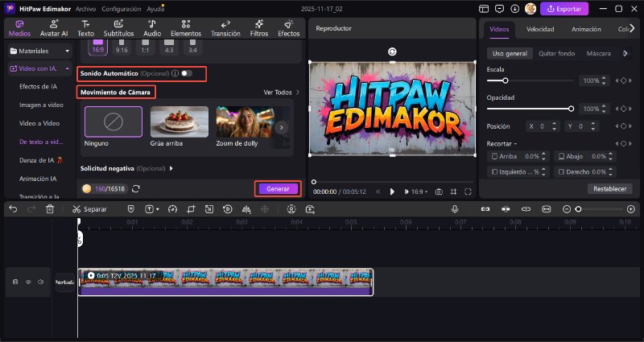Play the video in Reproductor
The image size is (644, 342).
[392, 192]
